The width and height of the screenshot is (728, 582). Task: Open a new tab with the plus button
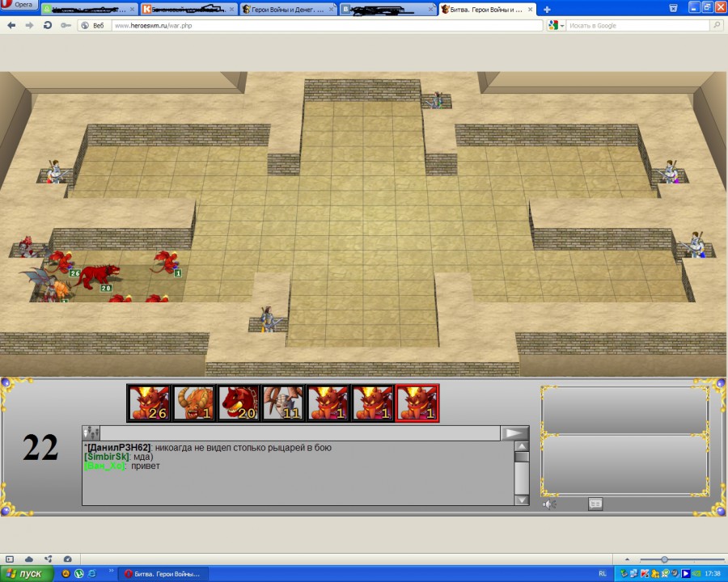click(547, 9)
